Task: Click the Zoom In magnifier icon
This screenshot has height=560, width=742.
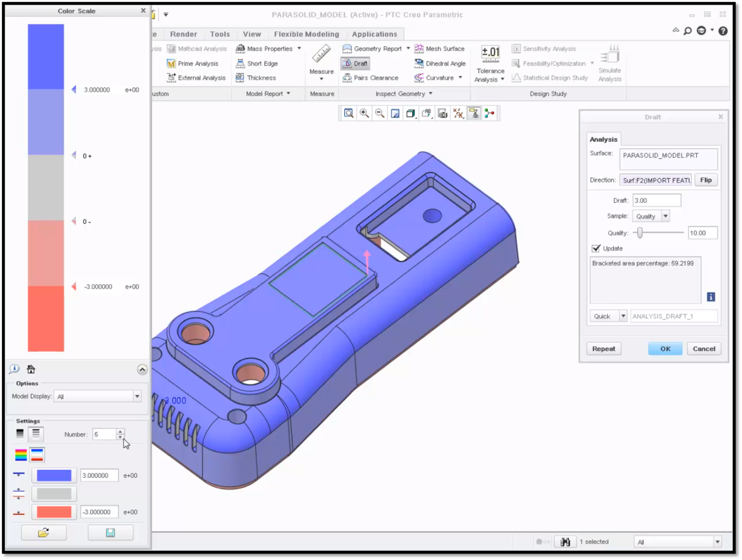Action: 364,113
